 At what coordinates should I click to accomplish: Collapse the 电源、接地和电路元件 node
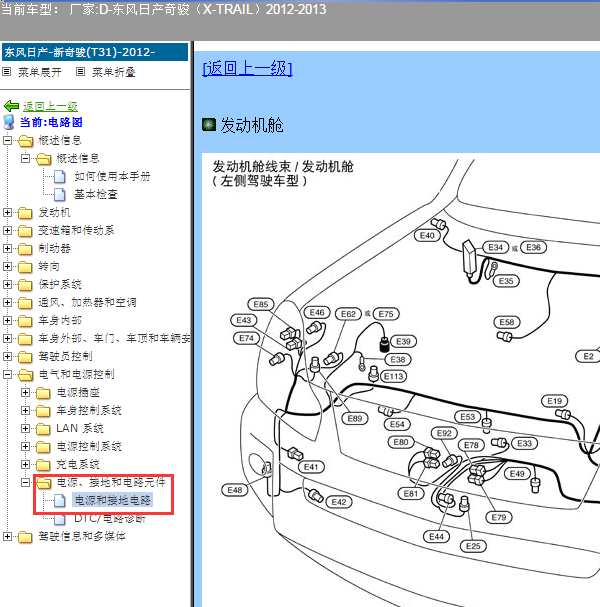25,482
